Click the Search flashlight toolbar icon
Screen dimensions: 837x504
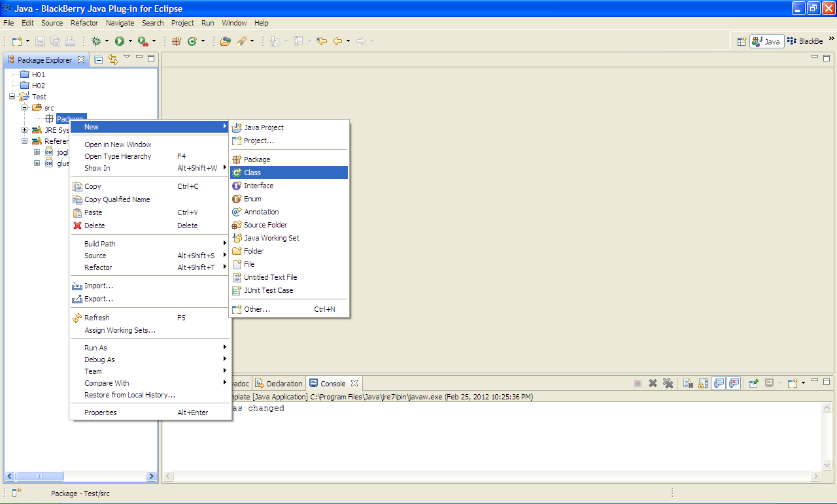coord(241,41)
